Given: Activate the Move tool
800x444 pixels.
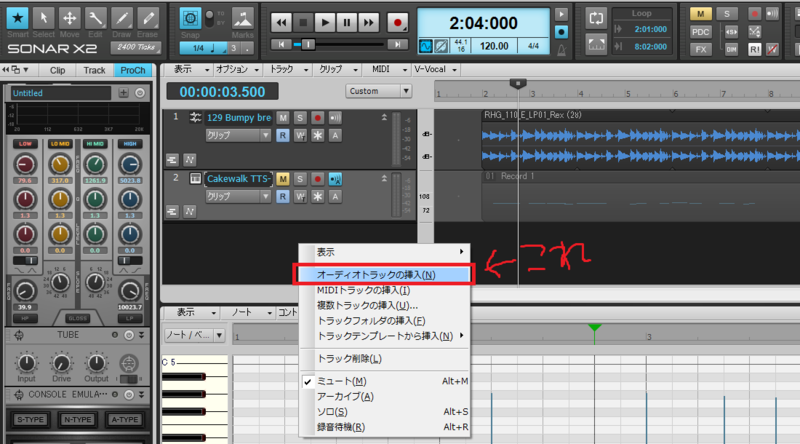Looking at the screenshot, I should pyautogui.click(x=69, y=18).
